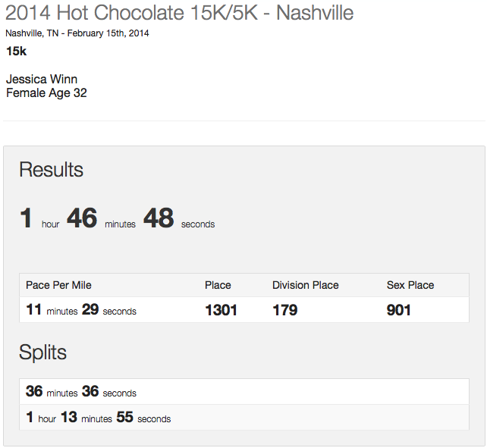Click the 2014 Hot Chocolate 15K/5K title
Screen dimensions: 487x448
coord(179,13)
